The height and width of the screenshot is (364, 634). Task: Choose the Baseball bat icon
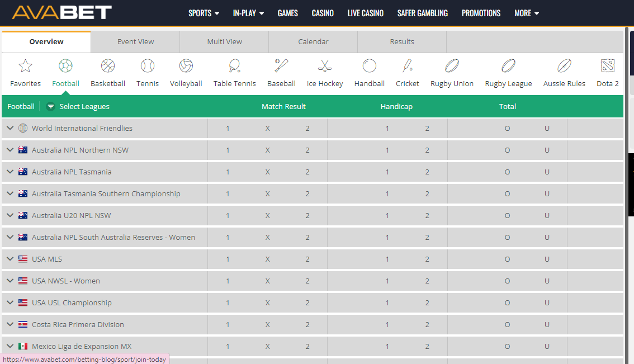pyautogui.click(x=281, y=65)
